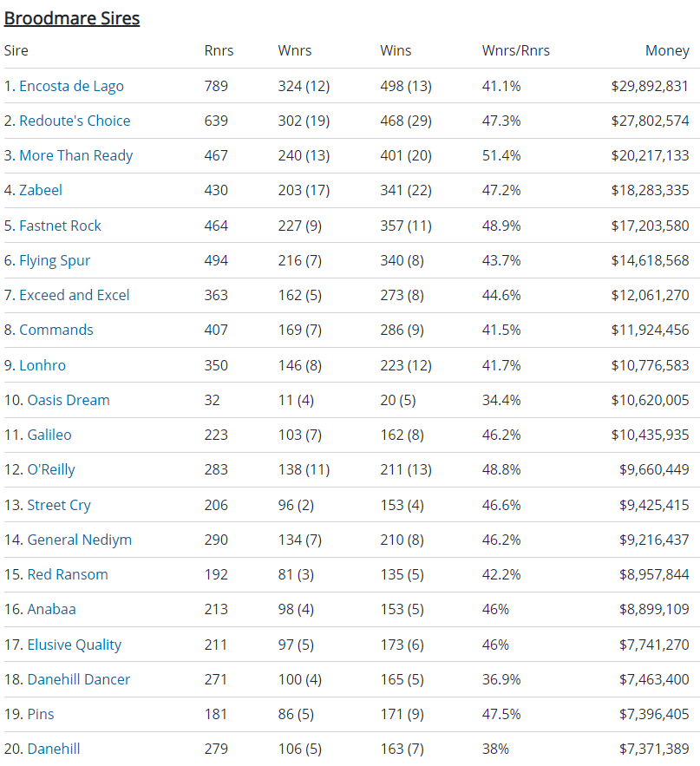Open the Elusive Quality link

tap(75, 645)
